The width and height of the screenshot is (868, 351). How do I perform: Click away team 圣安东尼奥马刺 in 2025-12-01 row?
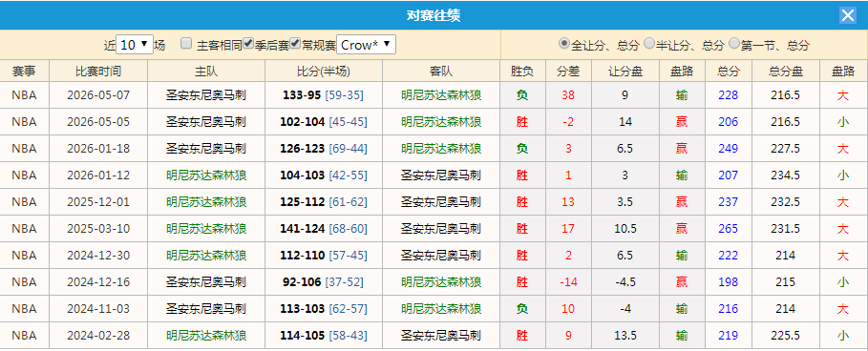coord(441,202)
